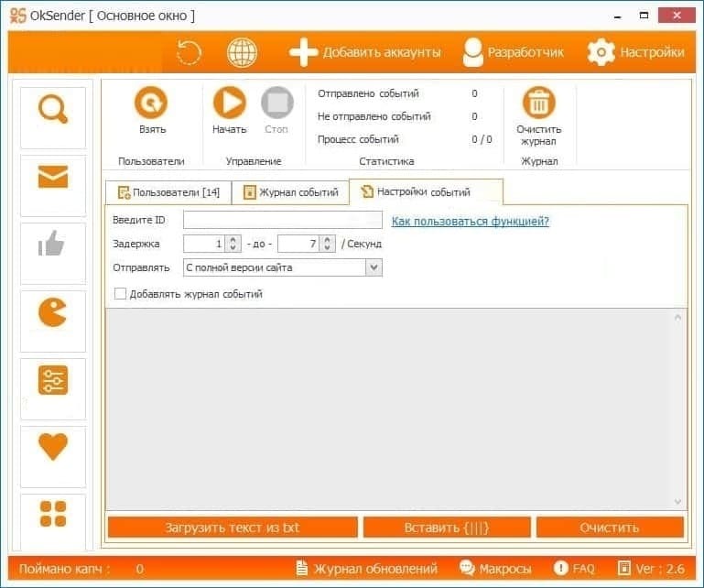Open the heart icon sidebar section

click(53, 457)
